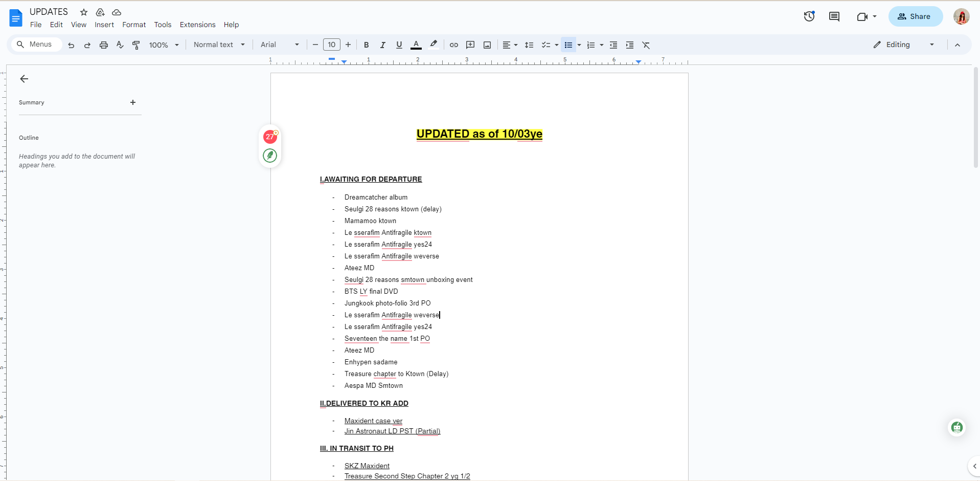Screen dimensions: 980x481
Task: Click the Share button
Action: (x=915, y=16)
